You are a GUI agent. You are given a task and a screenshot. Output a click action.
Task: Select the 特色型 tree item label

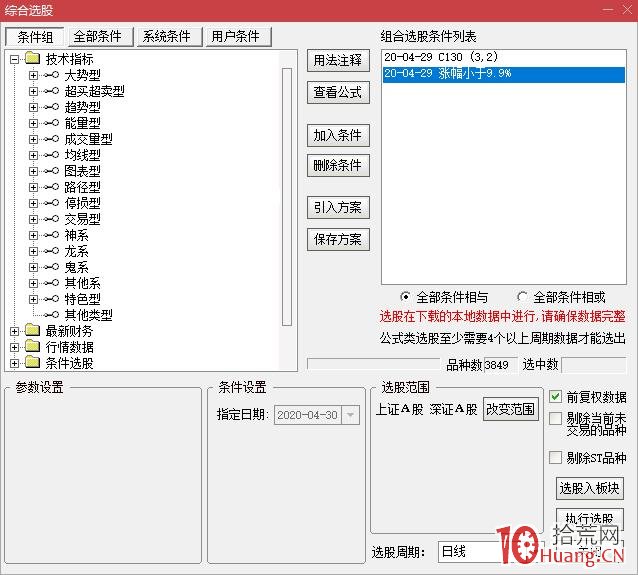click(x=83, y=299)
